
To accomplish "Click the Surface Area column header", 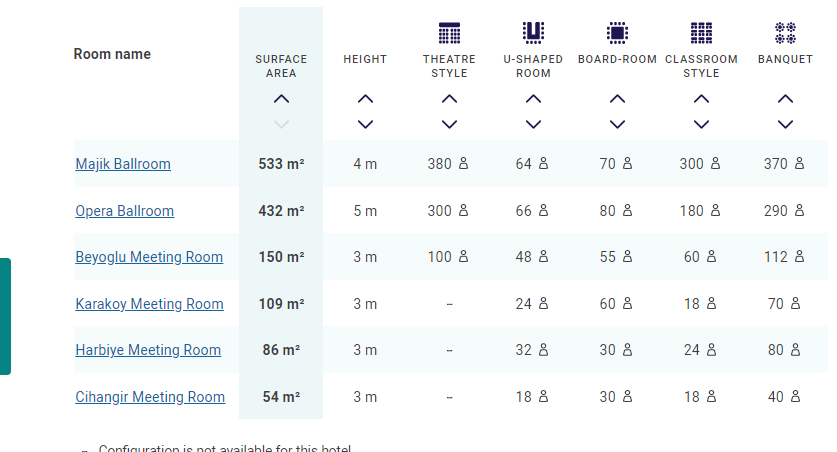I will [x=281, y=66].
